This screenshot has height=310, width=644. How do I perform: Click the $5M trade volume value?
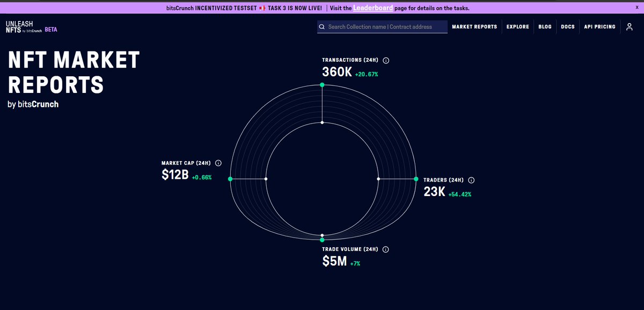coord(335,262)
